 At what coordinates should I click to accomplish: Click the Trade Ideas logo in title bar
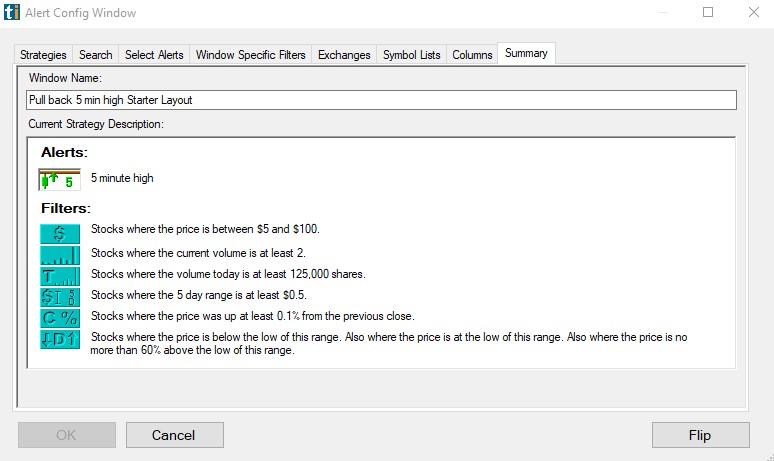click(11, 13)
